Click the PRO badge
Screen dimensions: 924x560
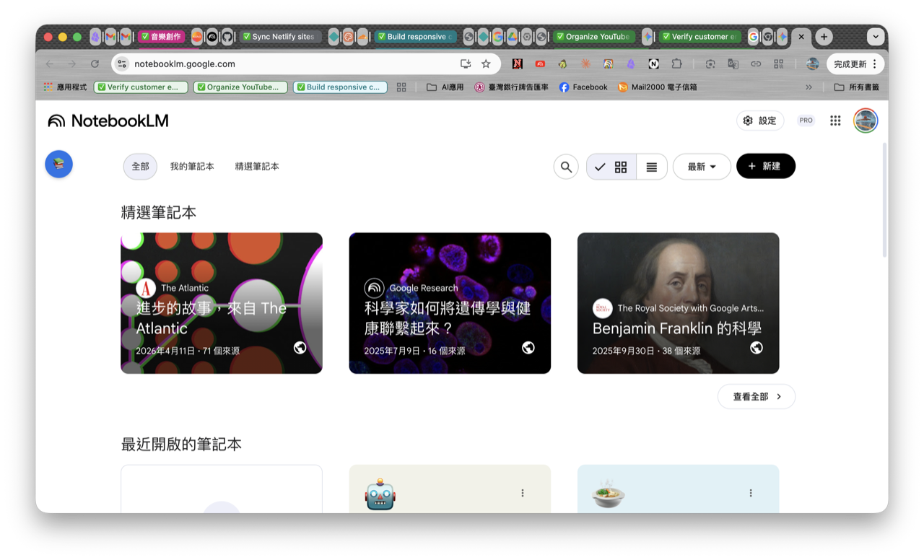806,121
